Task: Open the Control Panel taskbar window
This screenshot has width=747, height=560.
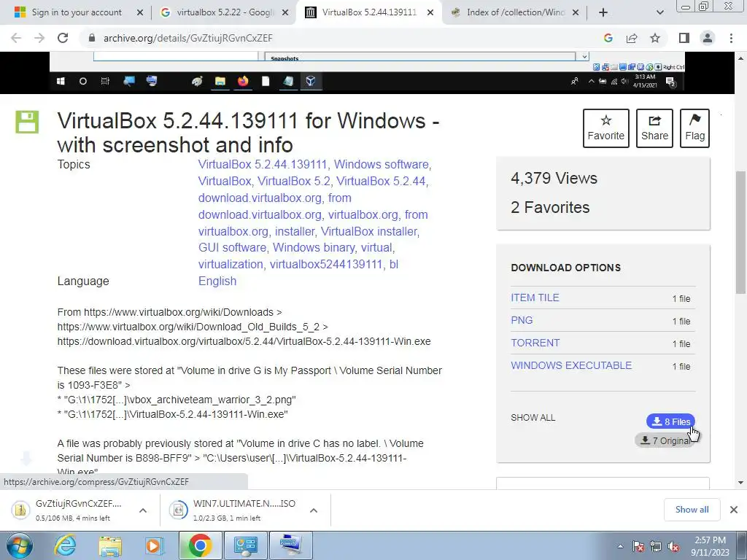Action: [x=245, y=545]
